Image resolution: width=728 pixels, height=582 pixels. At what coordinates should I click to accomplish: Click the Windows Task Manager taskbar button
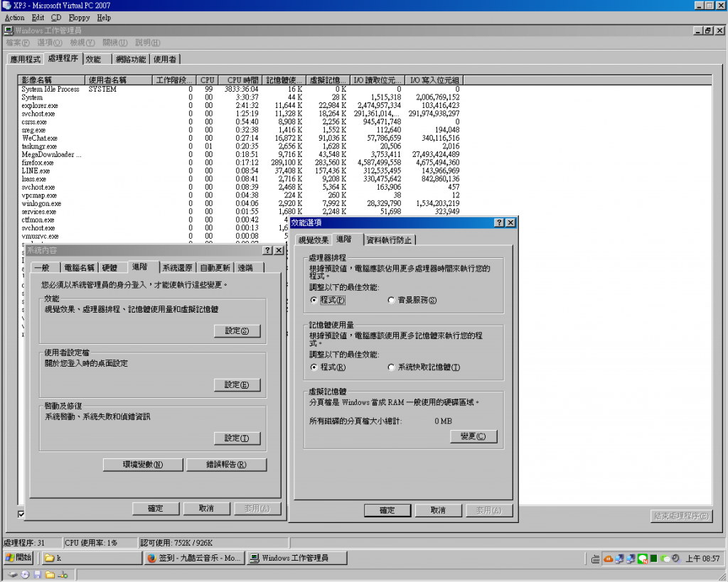point(297,558)
